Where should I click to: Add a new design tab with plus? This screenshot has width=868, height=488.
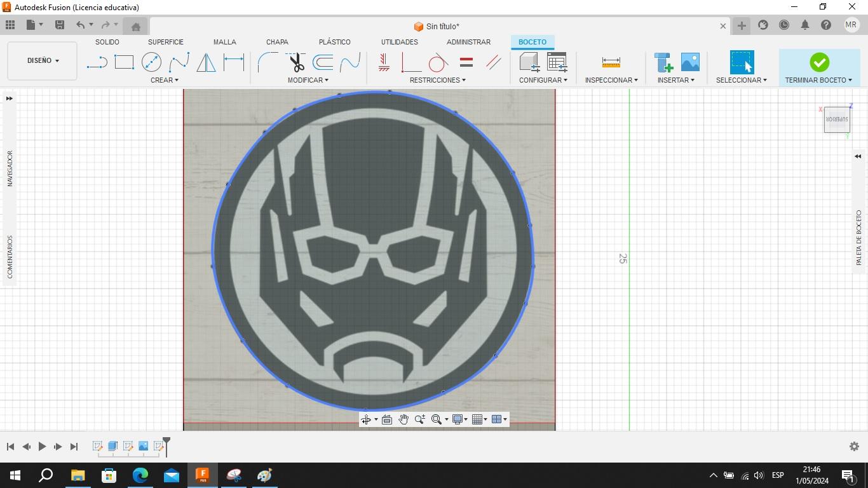(x=742, y=25)
